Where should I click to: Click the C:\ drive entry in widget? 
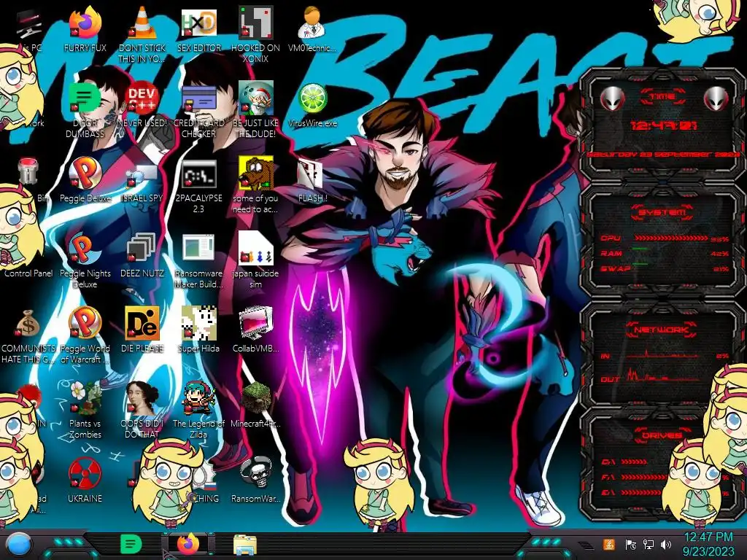(x=624, y=462)
